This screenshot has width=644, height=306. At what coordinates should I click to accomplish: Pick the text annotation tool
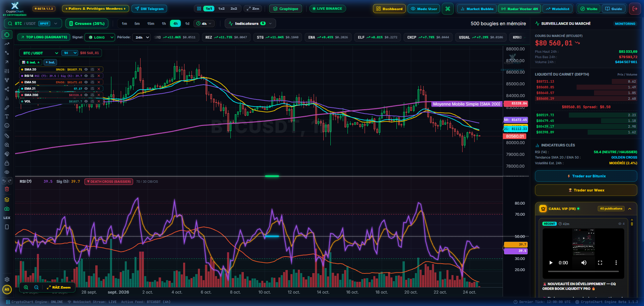[7, 117]
